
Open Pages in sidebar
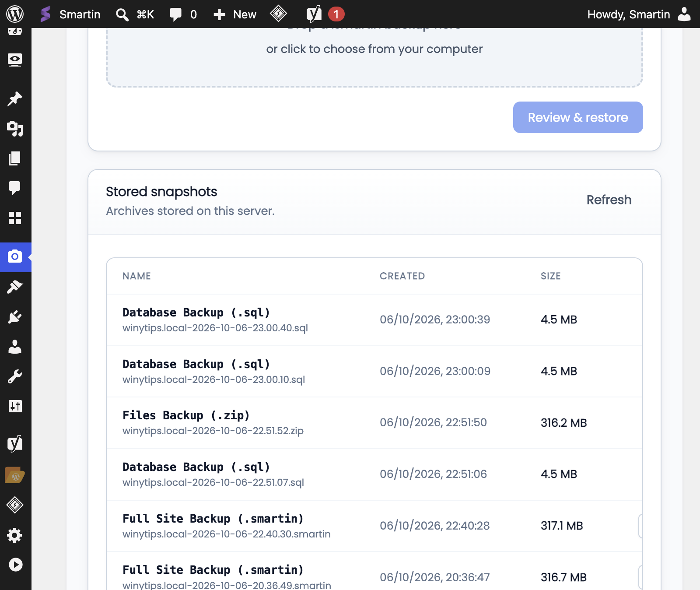click(x=15, y=158)
